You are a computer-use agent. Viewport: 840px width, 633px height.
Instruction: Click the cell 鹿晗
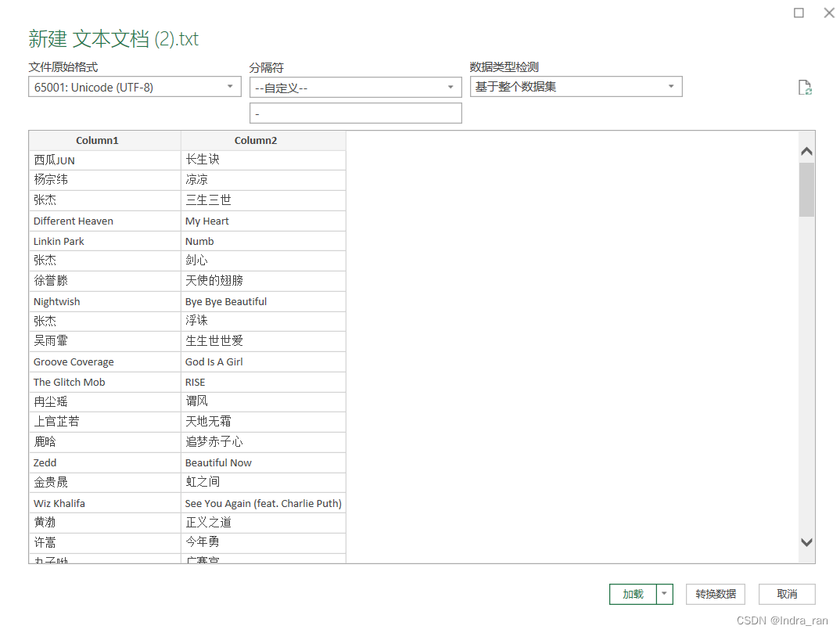coord(105,442)
